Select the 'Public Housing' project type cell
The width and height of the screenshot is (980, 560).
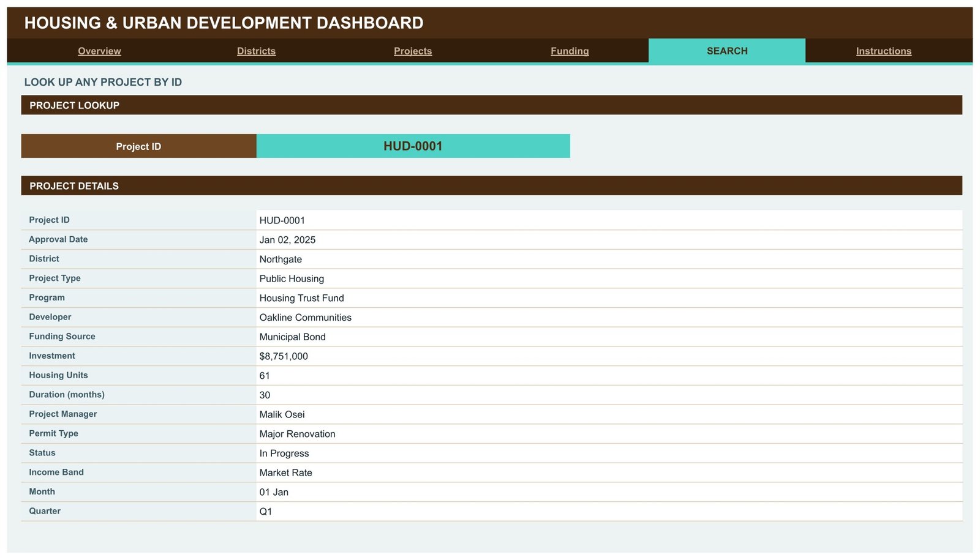tap(609, 278)
